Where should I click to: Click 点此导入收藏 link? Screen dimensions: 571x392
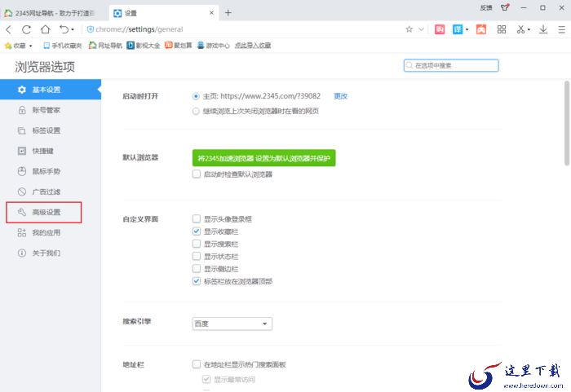253,46
